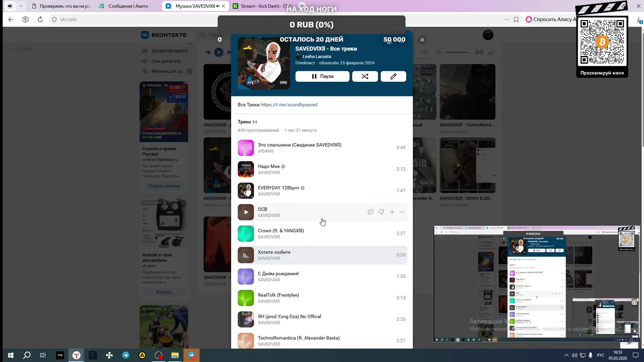644x362 pixels.
Task: Open Windows taskbar search
Action: pyautogui.click(x=27, y=355)
